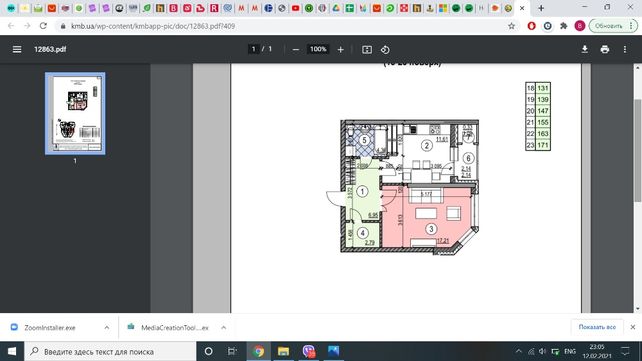Viewport: 642px width, 361px height.
Task: Expand ZoomInstaller.exe download options
Action: [x=107, y=327]
